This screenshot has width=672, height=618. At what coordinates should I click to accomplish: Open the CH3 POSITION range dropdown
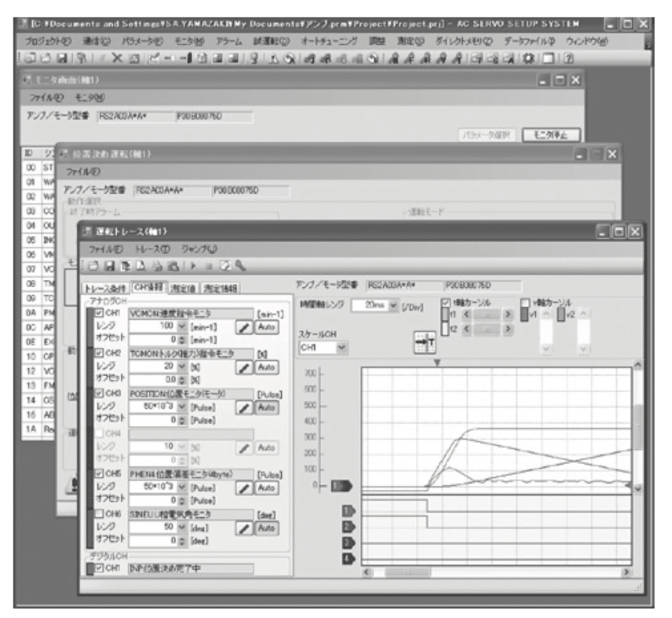[181, 407]
